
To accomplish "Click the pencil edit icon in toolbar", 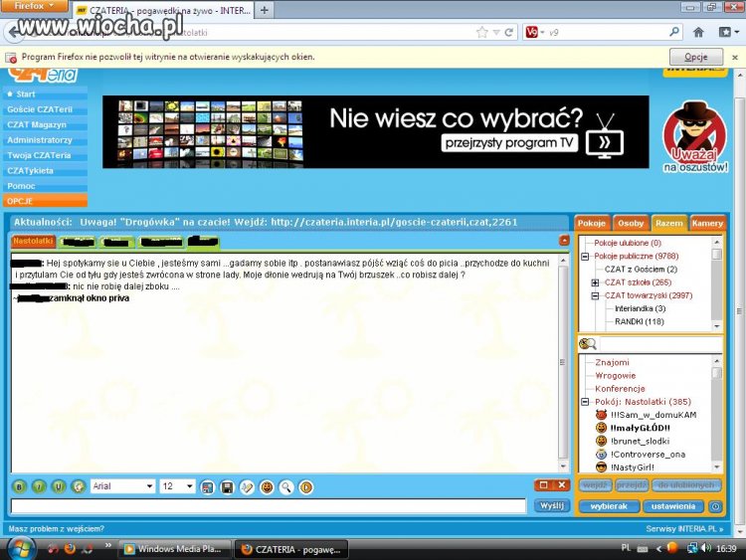I will coord(247,487).
